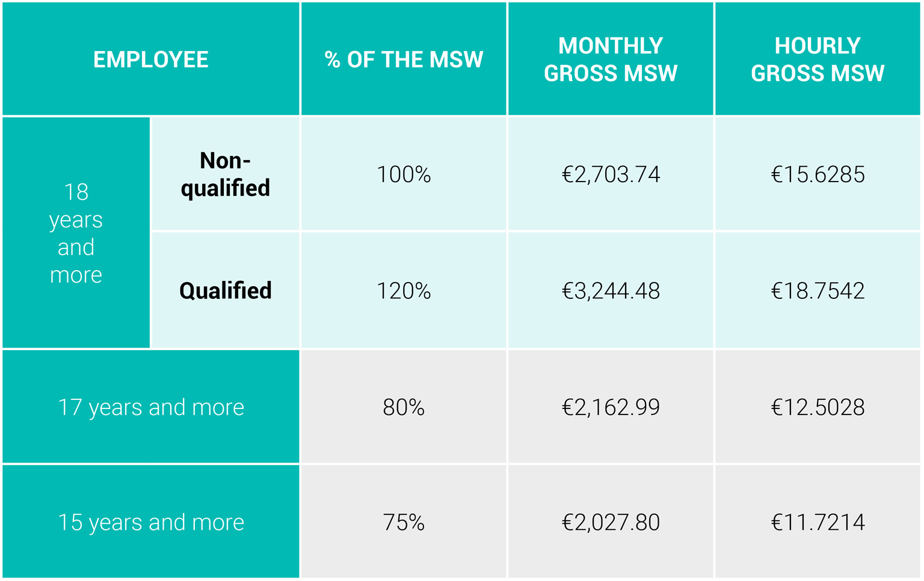Viewport: 924px width, 581px height.
Task: Select the Non-qualified row label
Action: tap(226, 174)
